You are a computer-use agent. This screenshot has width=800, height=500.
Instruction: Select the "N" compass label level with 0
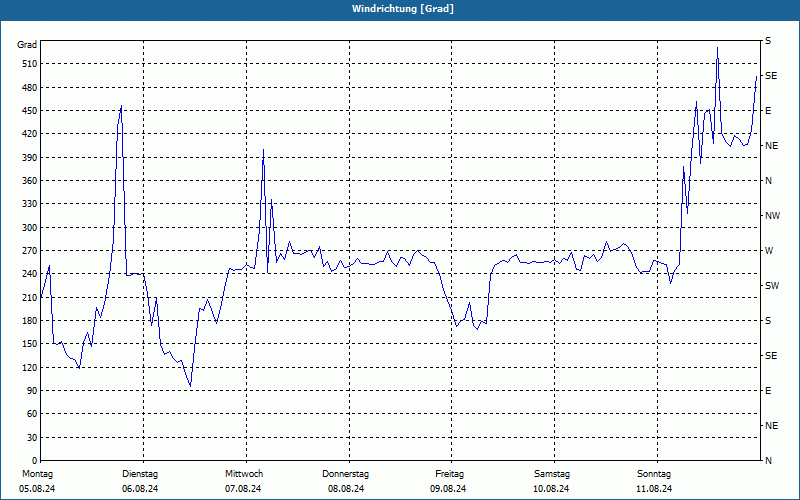click(x=768, y=461)
